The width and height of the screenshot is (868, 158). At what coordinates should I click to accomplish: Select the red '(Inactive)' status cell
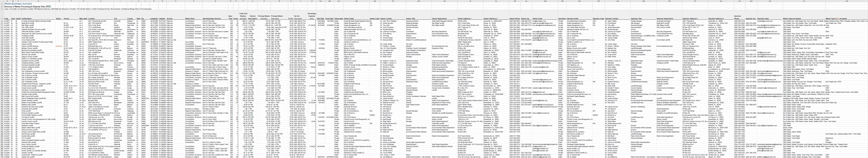click(x=59, y=46)
